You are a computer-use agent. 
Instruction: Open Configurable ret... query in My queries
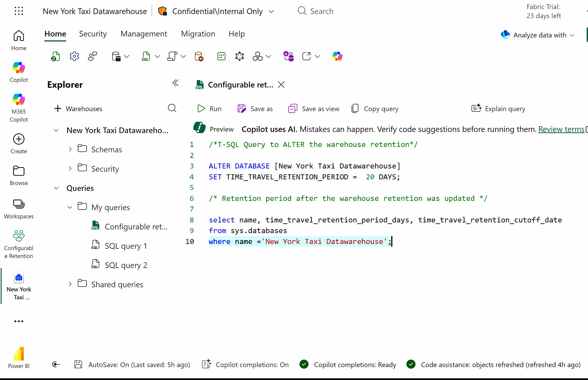point(129,227)
